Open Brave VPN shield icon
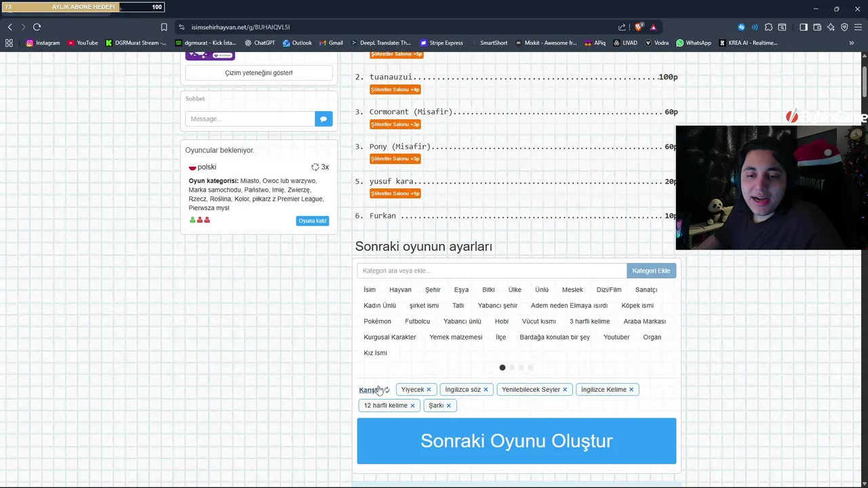The image size is (868, 488). pos(844,27)
